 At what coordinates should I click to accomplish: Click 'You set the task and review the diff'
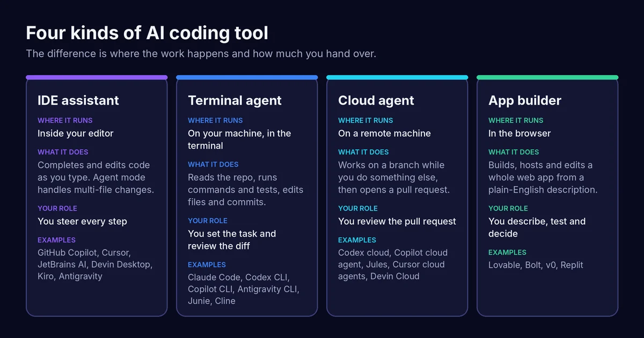[x=232, y=240]
